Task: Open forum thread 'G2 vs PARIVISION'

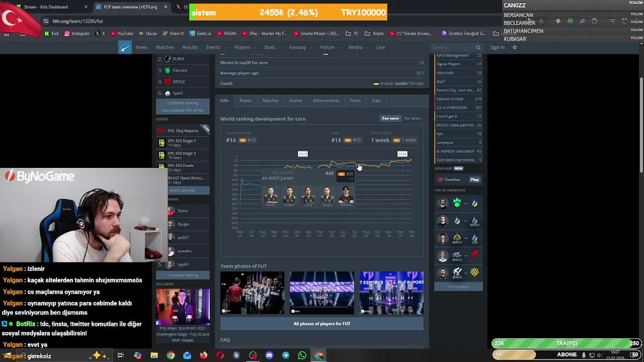Action: click(x=458, y=108)
